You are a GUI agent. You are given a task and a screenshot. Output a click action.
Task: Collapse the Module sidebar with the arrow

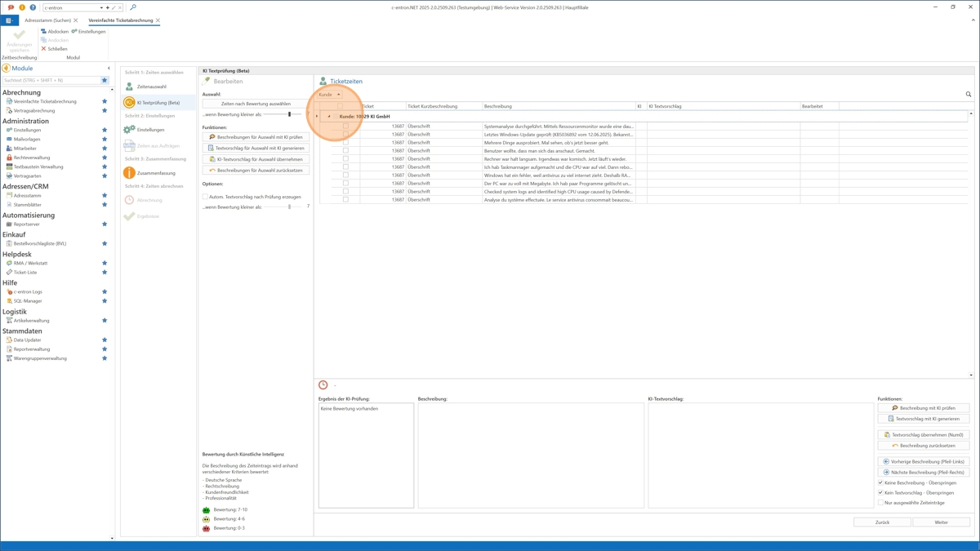click(109, 69)
